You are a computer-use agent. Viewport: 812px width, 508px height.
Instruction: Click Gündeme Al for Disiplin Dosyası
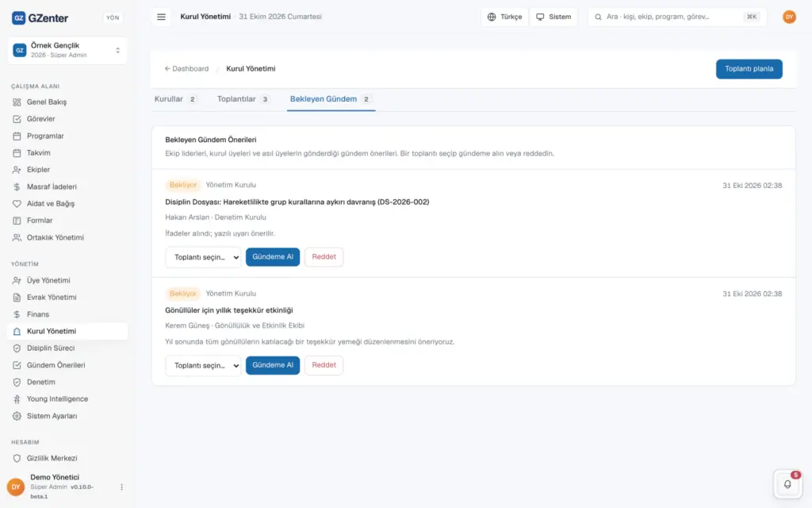(x=273, y=256)
